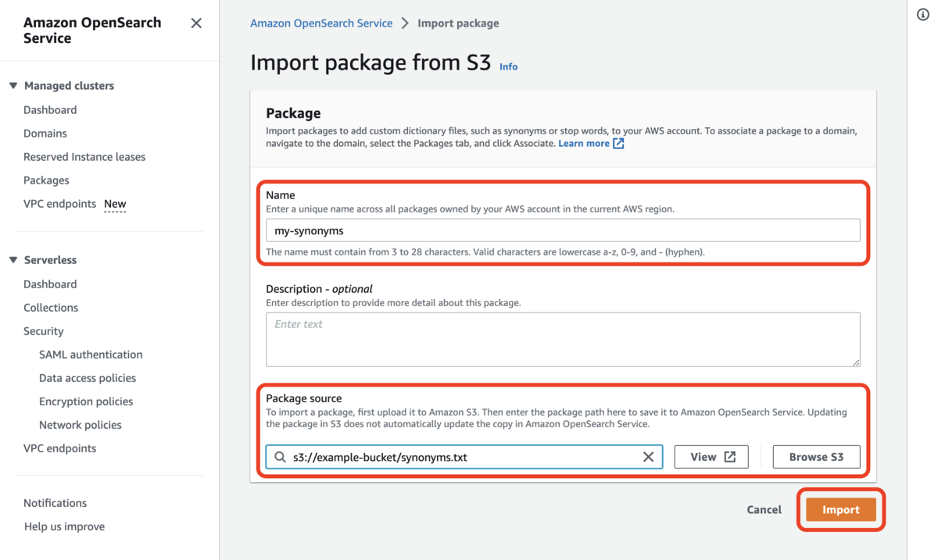Image resolution: width=938 pixels, height=560 pixels.
Task: Clear the S3 package source field
Action: click(648, 457)
